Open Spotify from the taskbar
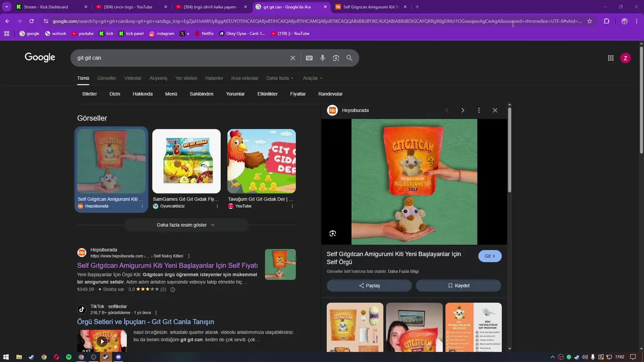 (68, 357)
